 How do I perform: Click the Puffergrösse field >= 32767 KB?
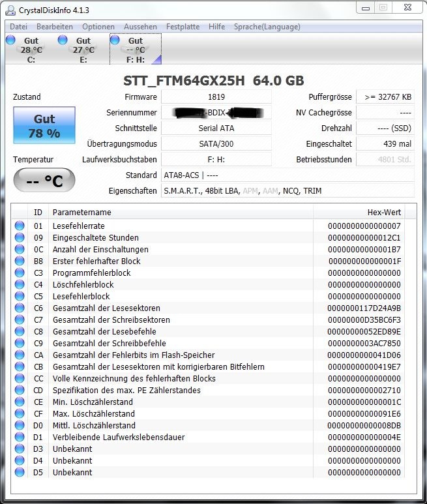[x=385, y=96]
